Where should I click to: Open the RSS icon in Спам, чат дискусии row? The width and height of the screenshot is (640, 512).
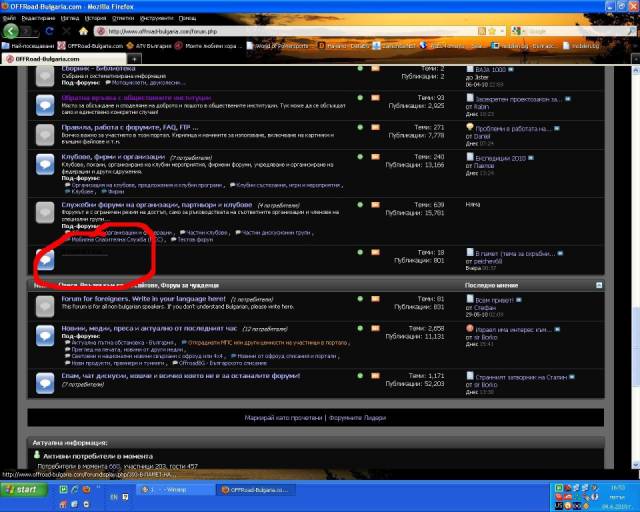click(375, 376)
